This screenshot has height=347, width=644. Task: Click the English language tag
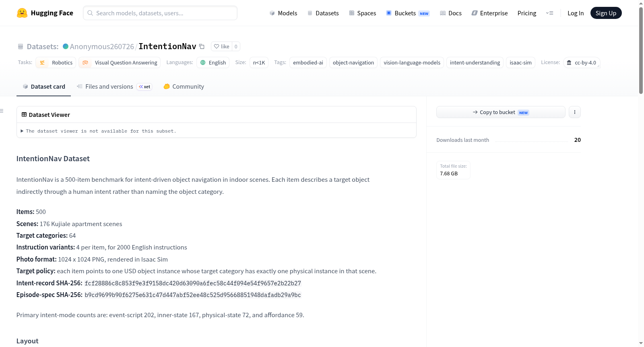pyautogui.click(x=213, y=62)
